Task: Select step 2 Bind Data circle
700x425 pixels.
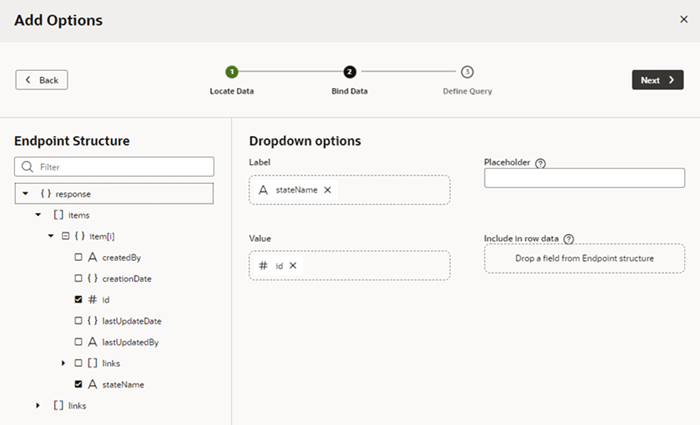Action: [350, 71]
